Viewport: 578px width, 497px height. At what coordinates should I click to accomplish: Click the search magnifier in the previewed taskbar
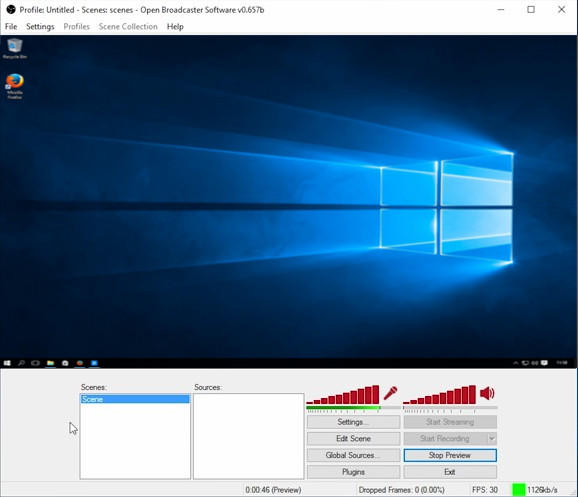coord(21,363)
